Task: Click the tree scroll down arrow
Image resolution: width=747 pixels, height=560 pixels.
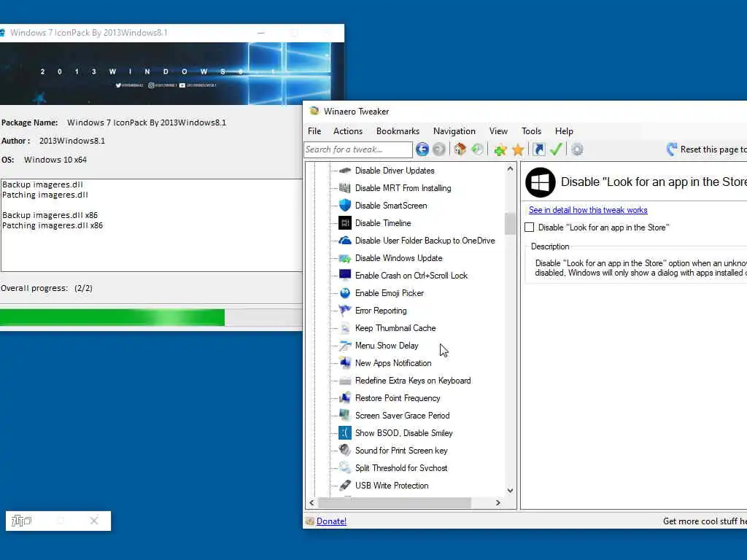Action: click(510, 491)
